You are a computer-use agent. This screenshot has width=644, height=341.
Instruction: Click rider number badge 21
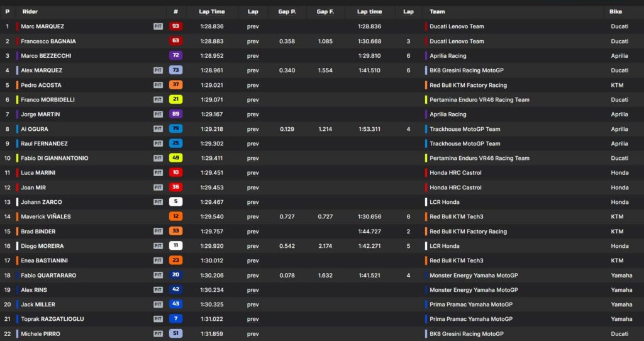(175, 99)
